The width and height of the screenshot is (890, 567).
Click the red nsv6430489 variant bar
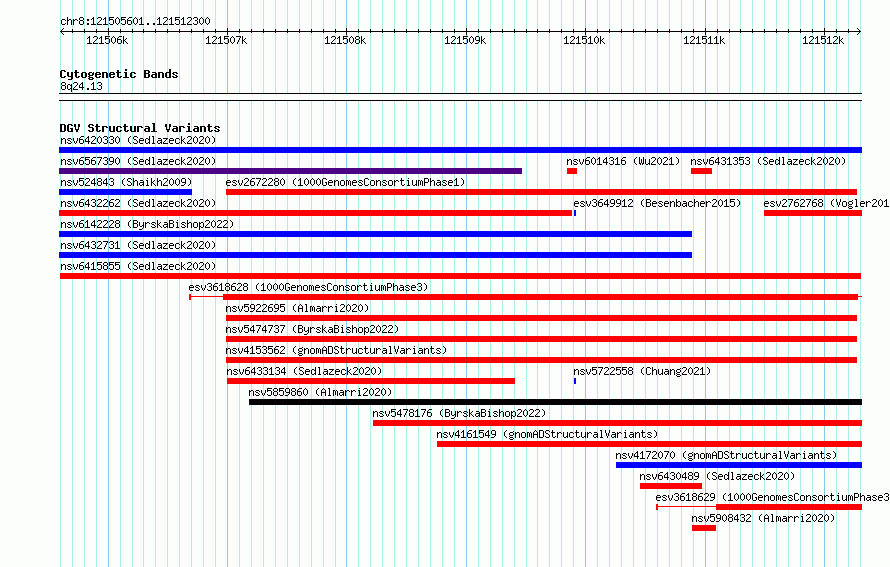[x=671, y=486]
